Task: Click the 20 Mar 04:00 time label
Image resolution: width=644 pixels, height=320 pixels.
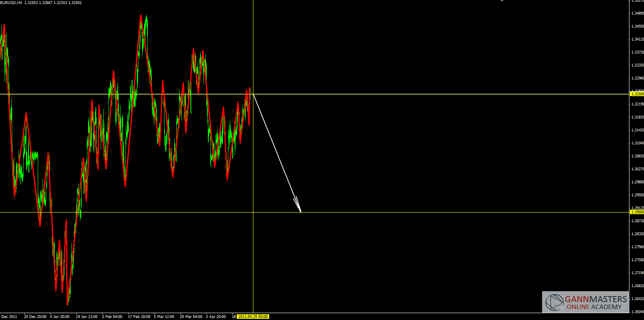Action: [x=191, y=317]
